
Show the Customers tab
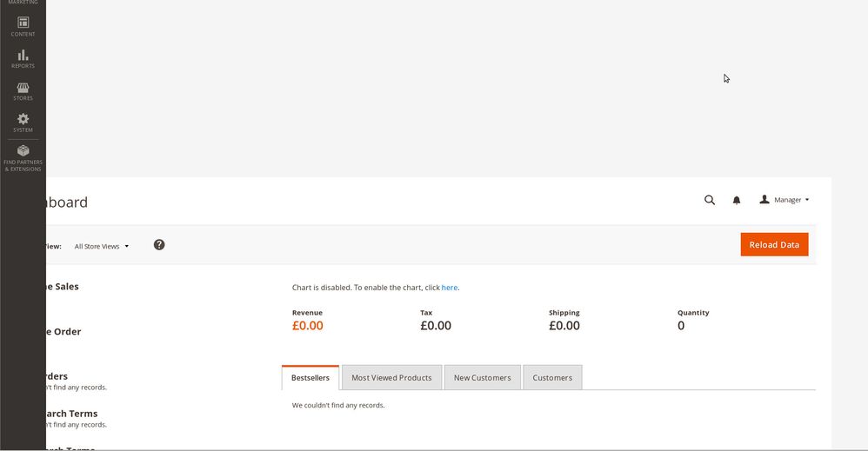pyautogui.click(x=552, y=378)
